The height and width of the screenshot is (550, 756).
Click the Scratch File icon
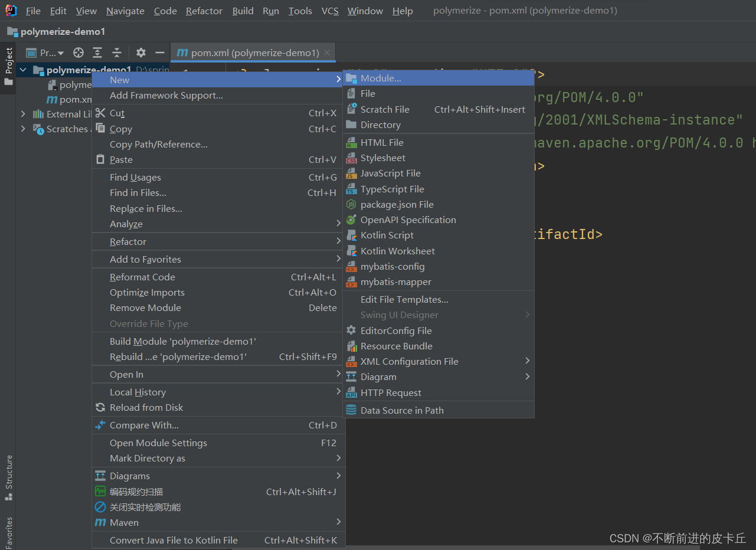(351, 109)
